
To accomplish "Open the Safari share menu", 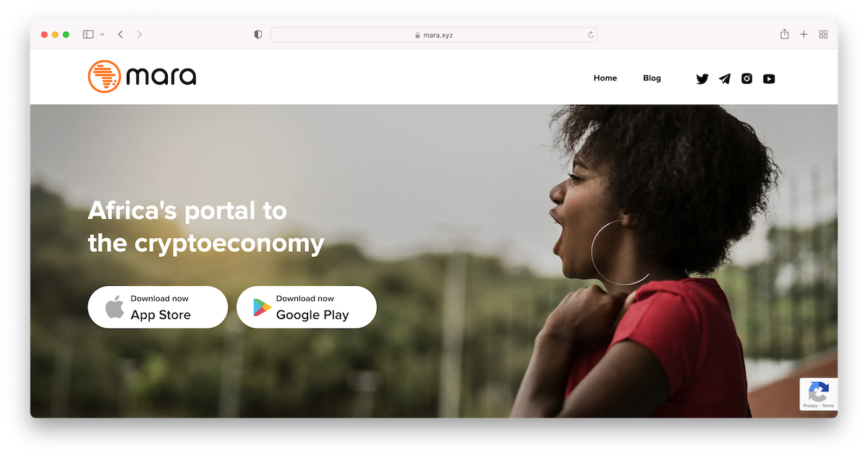I will point(784,34).
